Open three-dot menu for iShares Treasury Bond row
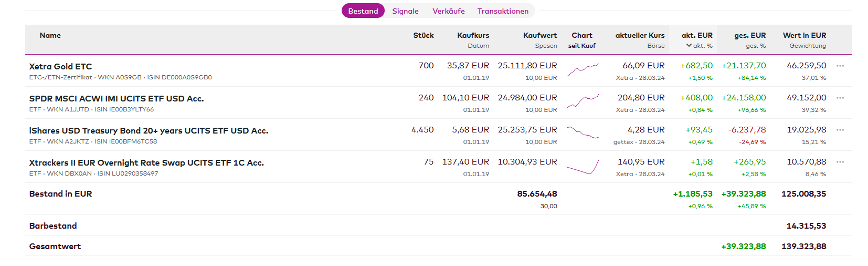Image resolution: width=868 pixels, height=266 pixels. [840, 130]
